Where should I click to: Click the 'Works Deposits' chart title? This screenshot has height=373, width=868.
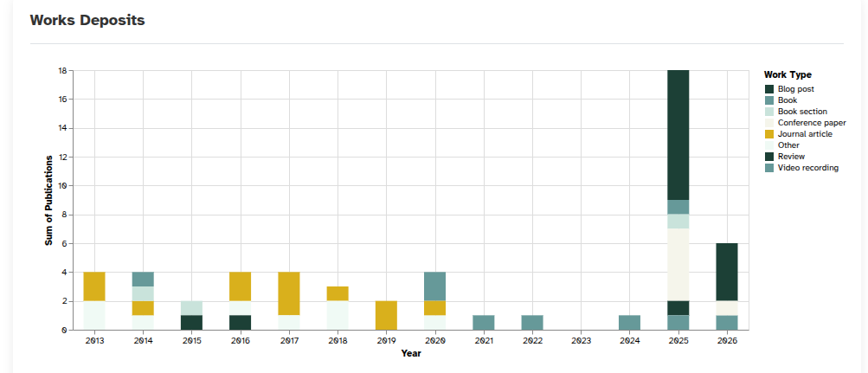pos(87,21)
